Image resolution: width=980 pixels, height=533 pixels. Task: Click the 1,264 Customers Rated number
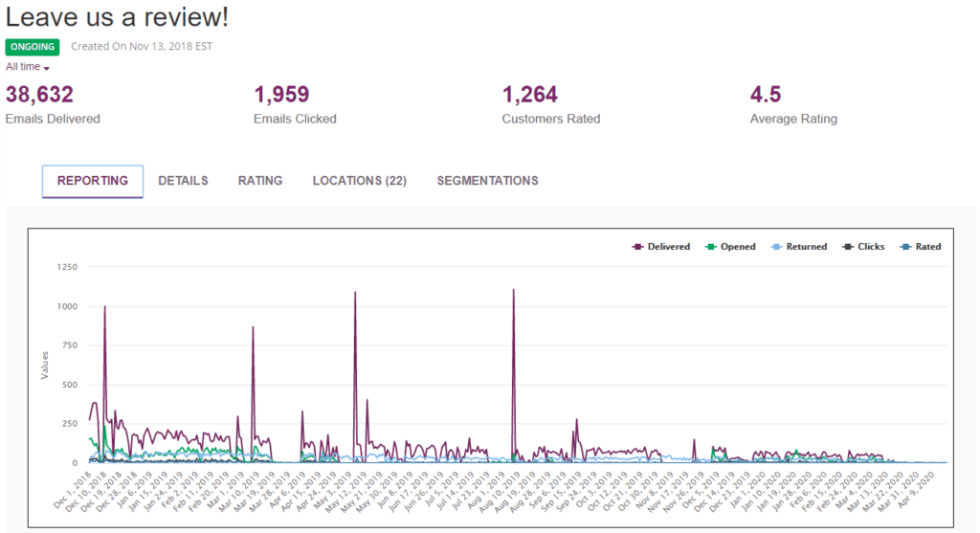(530, 95)
